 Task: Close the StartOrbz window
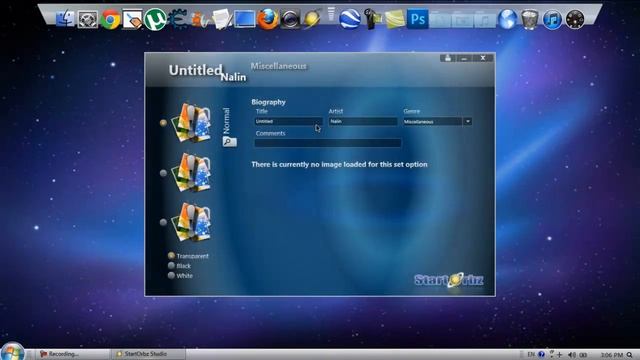click(x=483, y=58)
